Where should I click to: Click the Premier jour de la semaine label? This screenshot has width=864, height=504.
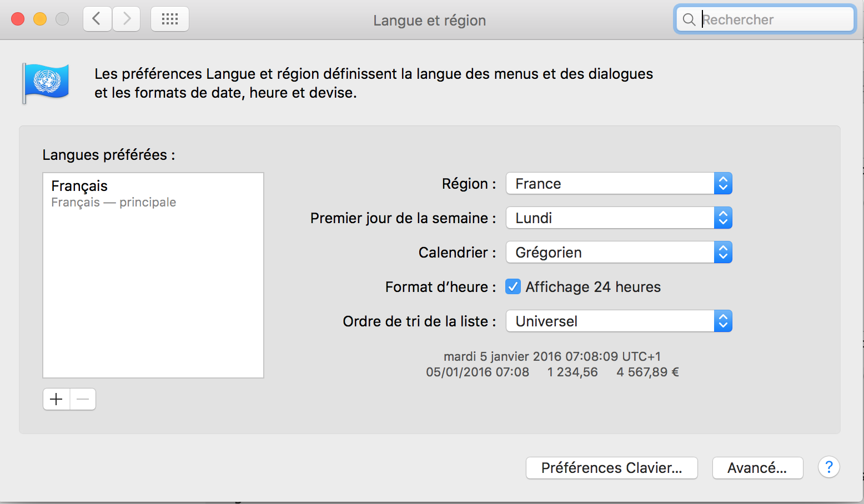tap(403, 218)
